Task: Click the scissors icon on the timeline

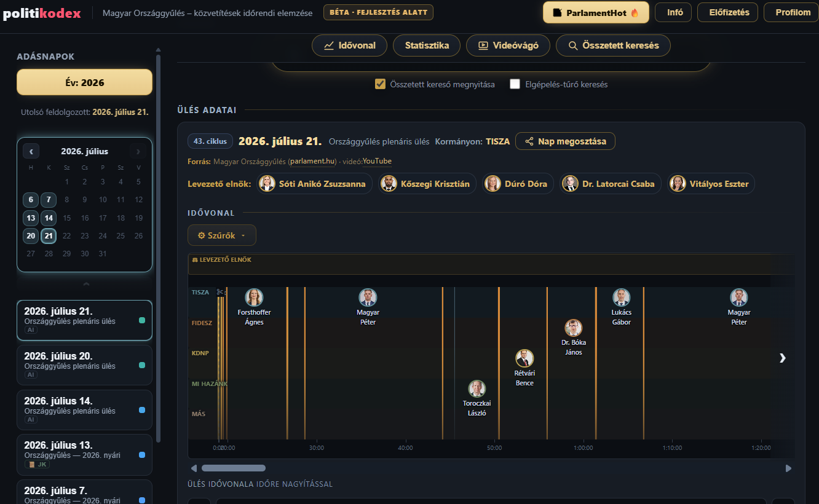Action: [x=220, y=293]
